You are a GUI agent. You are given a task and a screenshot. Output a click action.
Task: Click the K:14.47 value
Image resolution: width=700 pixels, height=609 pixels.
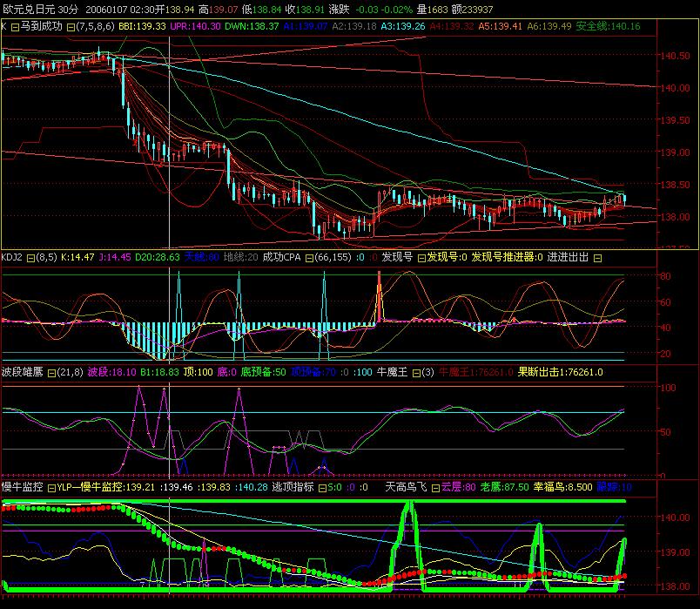click(x=77, y=257)
